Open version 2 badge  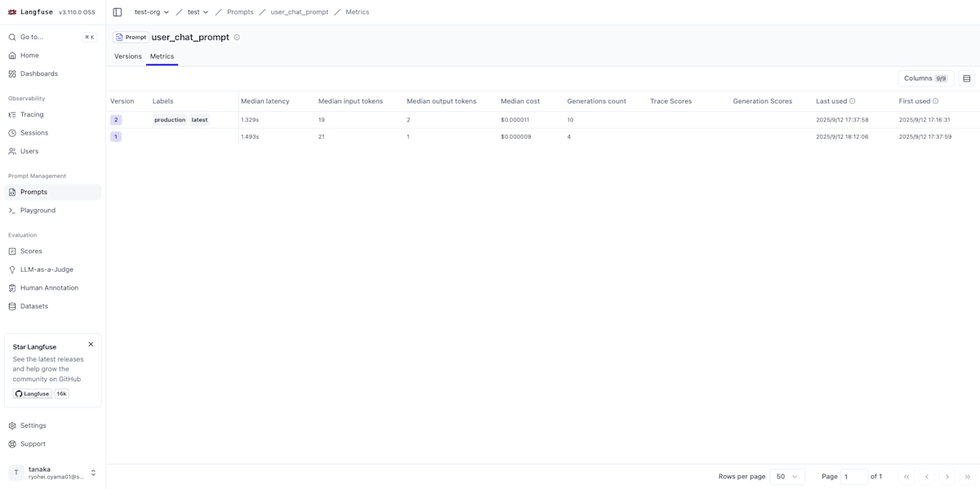(116, 120)
